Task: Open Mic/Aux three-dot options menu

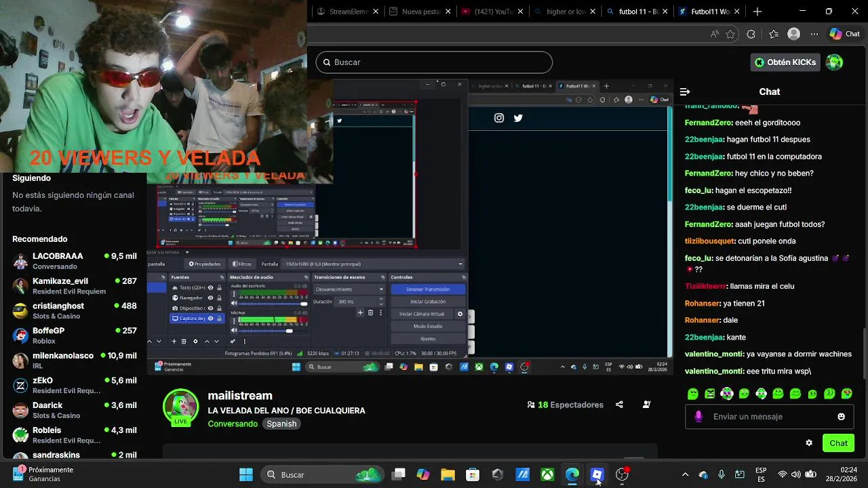Action: point(234,321)
